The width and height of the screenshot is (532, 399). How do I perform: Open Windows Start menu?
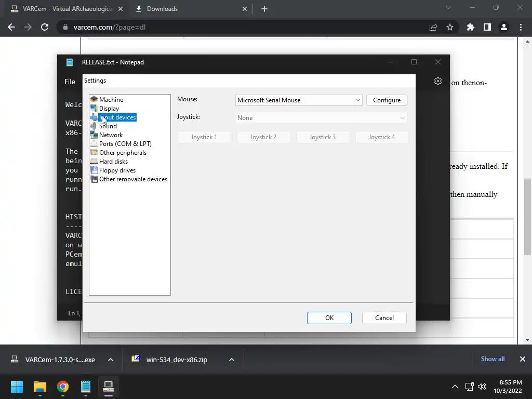[17, 387]
